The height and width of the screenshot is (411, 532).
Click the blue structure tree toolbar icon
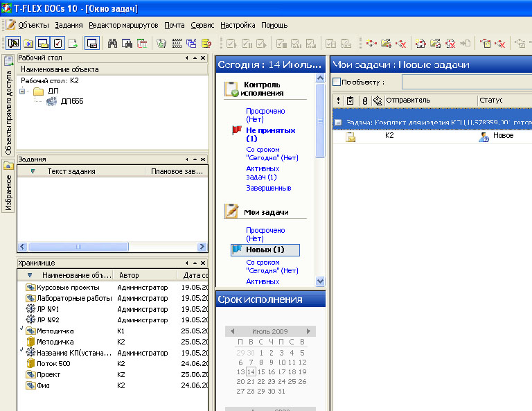tap(191, 43)
